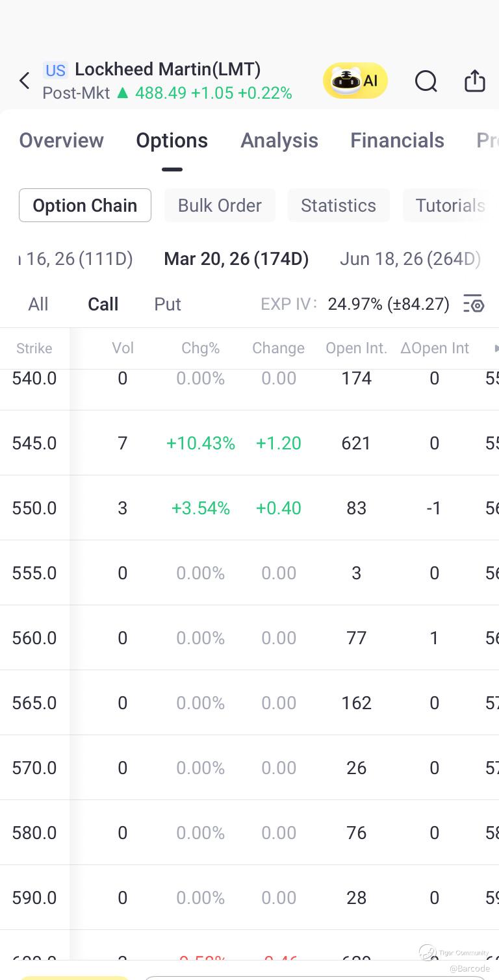Open the options Tutorials section

450,205
